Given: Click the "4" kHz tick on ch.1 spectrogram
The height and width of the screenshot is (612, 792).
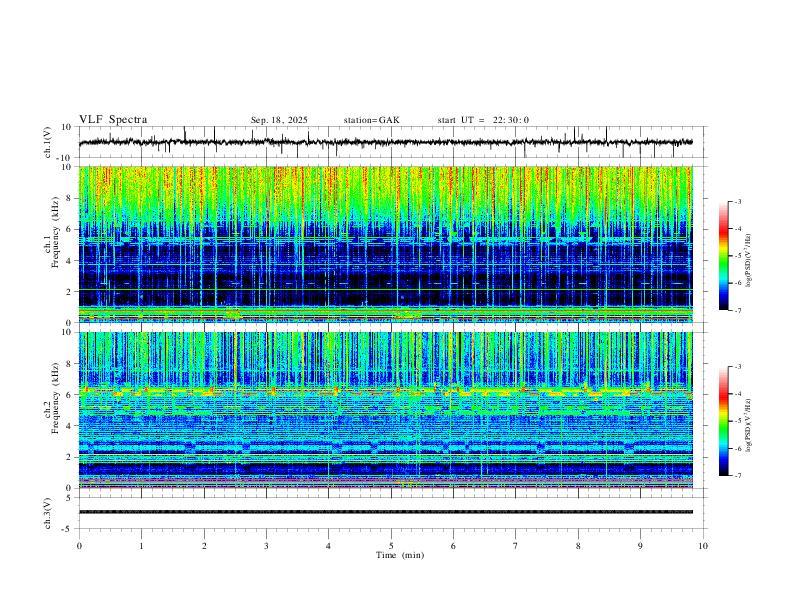Looking at the screenshot, I should 70,261.
